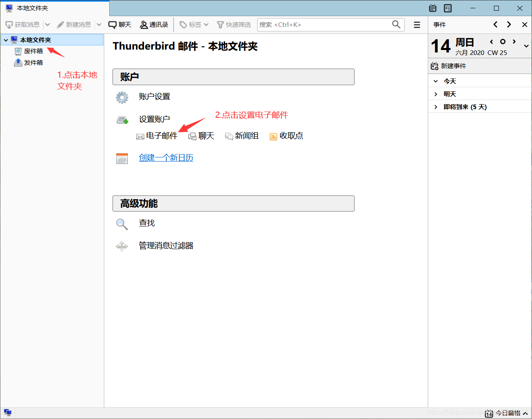This screenshot has width=532, height=419.
Task: Open the 新建消息 dropdown arrow
Action: point(99,25)
